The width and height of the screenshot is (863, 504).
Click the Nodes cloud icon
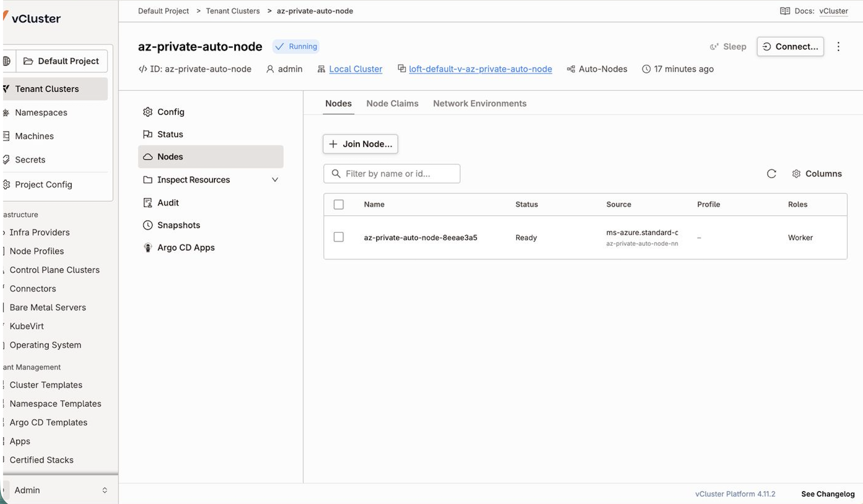tap(147, 157)
